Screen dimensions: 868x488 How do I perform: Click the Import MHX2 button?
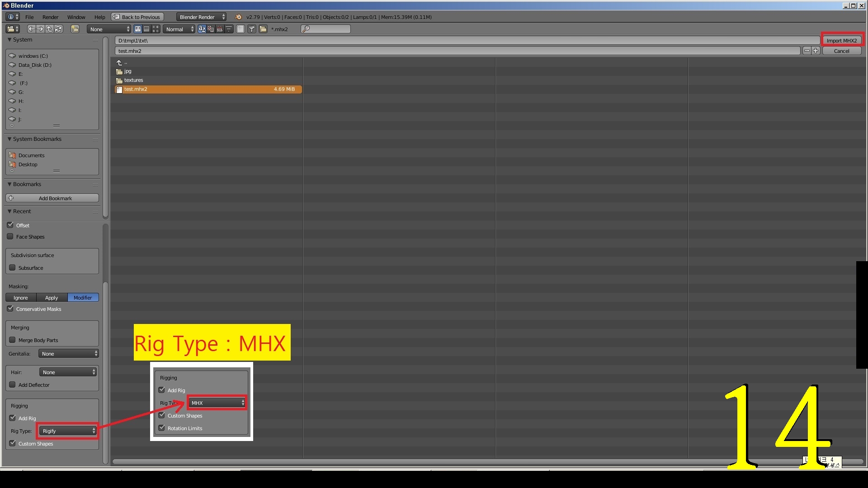(x=842, y=40)
